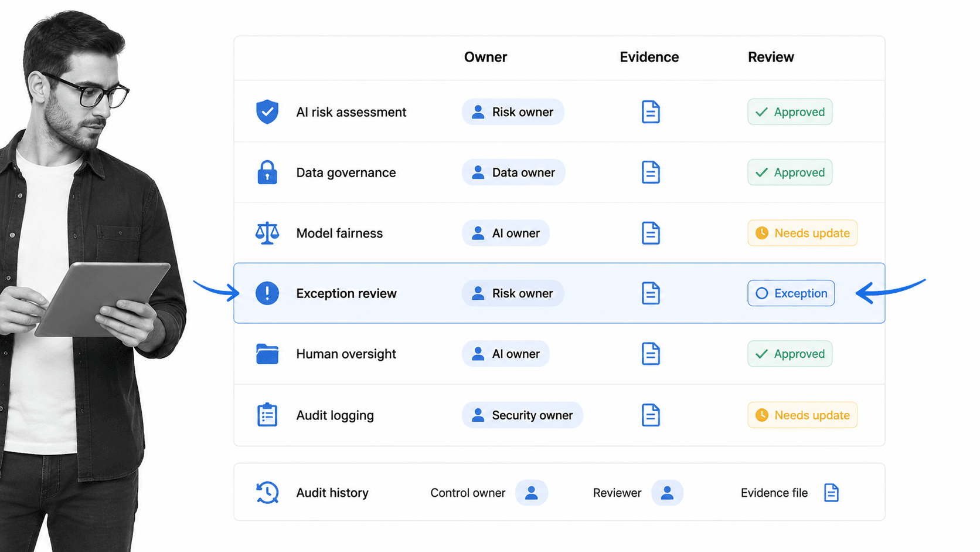Open evidence document in Human oversight row
The height and width of the screenshot is (552, 980).
tap(651, 354)
